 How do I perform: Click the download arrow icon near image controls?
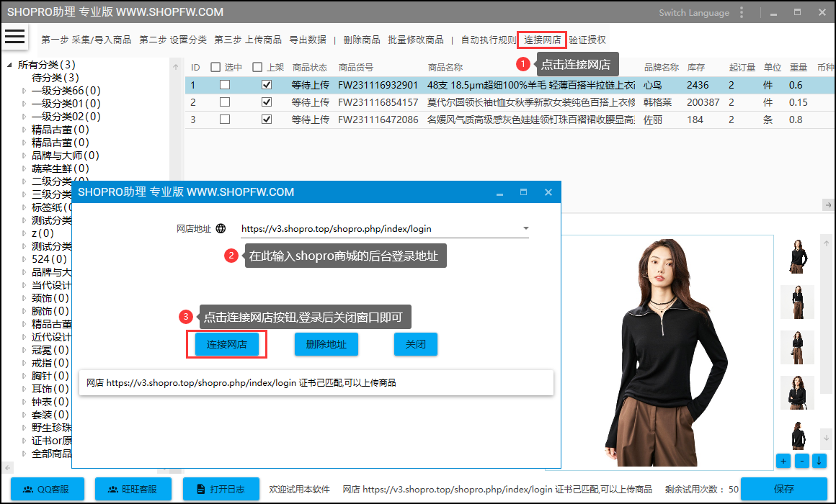(x=819, y=461)
